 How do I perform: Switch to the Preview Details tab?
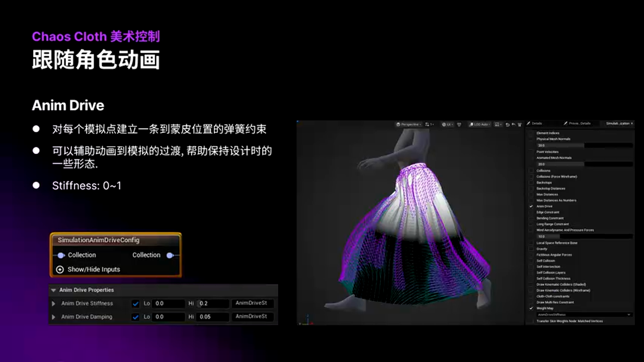[x=579, y=123]
